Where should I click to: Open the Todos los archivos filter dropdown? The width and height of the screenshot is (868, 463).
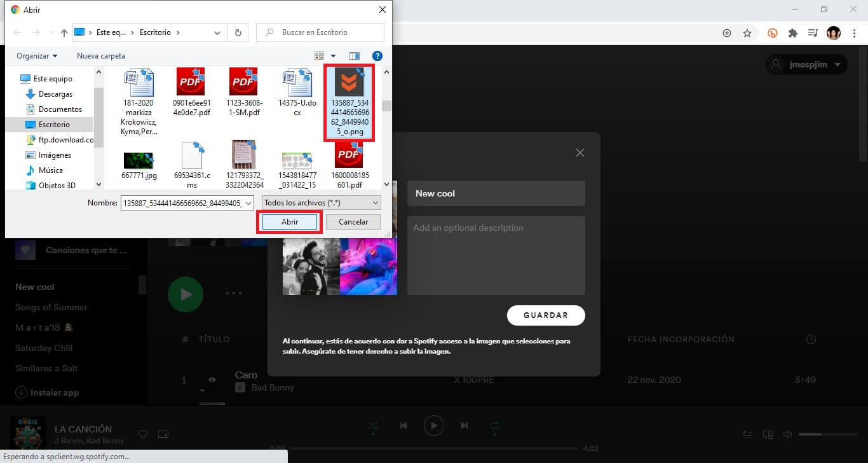point(321,202)
